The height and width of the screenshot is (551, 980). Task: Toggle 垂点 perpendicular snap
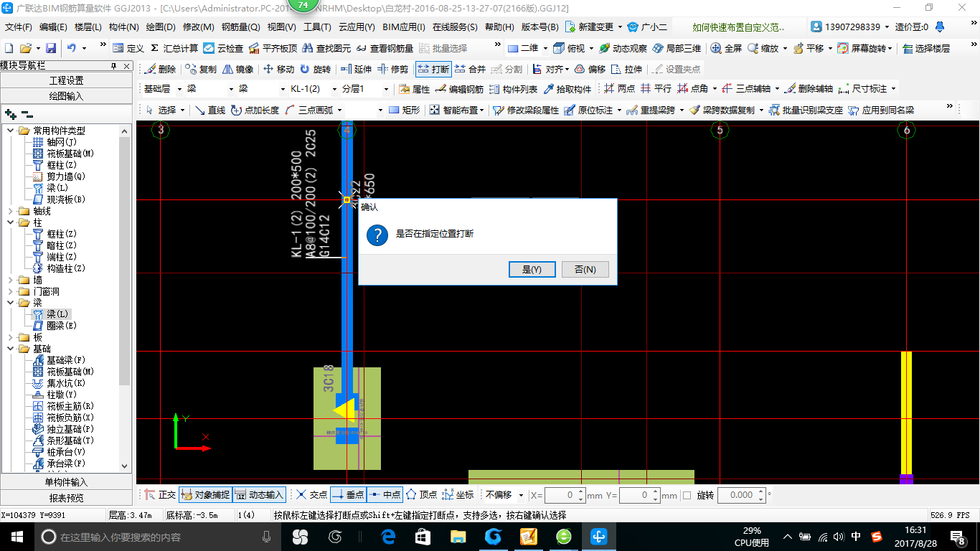click(348, 494)
